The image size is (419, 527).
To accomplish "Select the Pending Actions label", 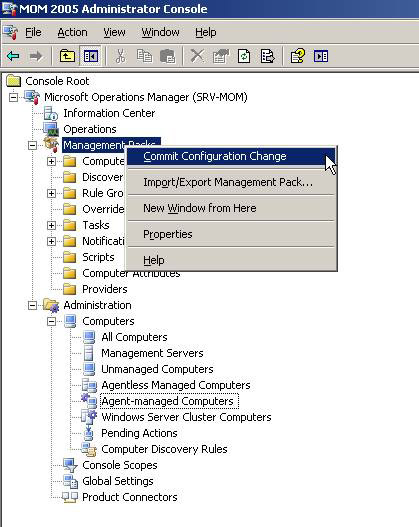I will coord(139,433).
